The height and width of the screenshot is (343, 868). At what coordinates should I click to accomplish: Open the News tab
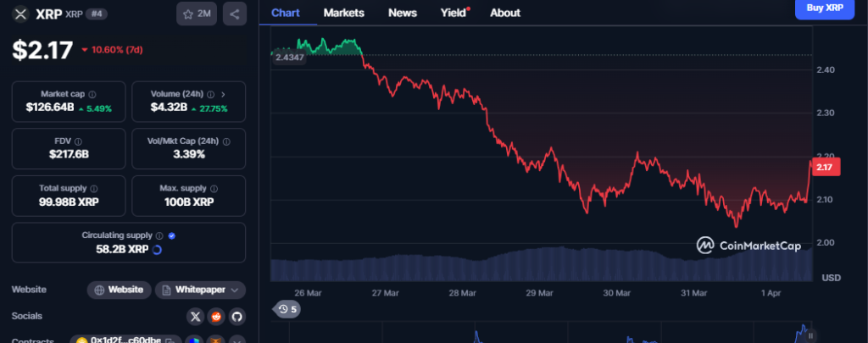click(402, 13)
